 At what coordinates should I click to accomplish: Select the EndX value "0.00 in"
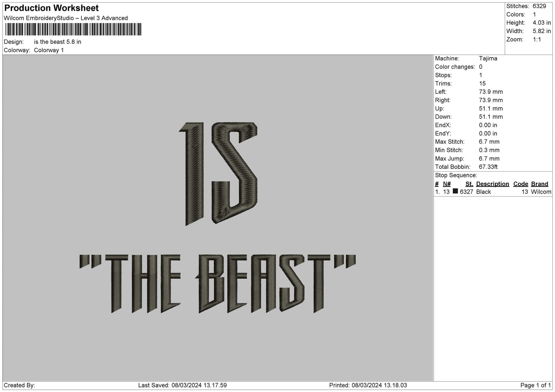(x=488, y=125)
